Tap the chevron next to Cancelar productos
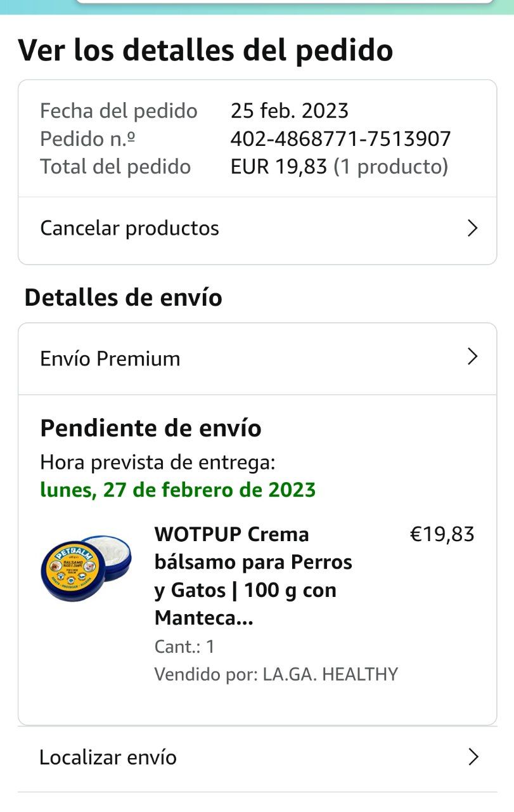 coord(472,228)
